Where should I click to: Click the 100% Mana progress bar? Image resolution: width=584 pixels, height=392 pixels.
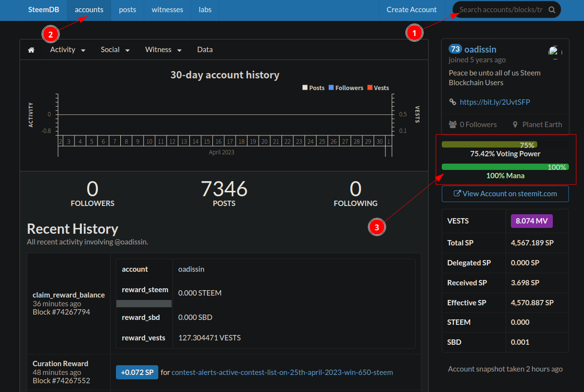pyautogui.click(x=505, y=167)
